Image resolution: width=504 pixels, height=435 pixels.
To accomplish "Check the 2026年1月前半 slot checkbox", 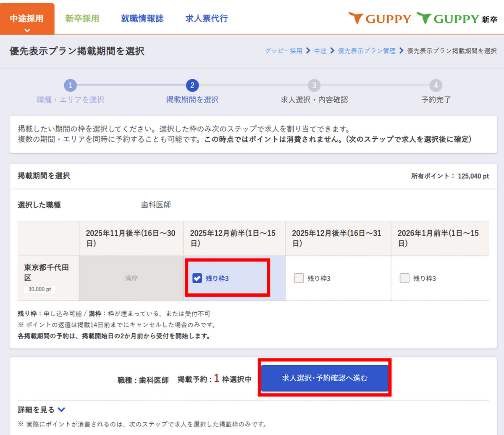I will point(404,278).
